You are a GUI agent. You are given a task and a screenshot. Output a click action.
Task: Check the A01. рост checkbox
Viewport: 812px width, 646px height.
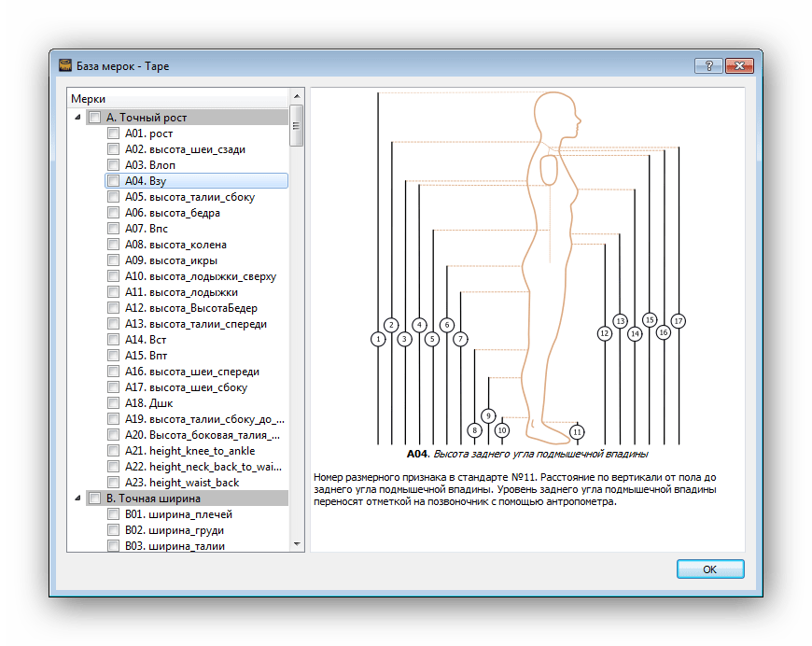[x=113, y=133]
